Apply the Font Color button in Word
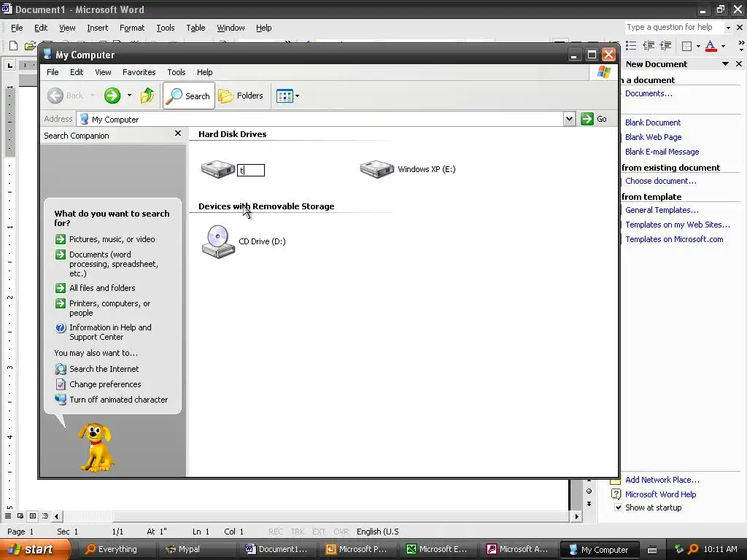The image size is (747, 560). click(x=711, y=46)
